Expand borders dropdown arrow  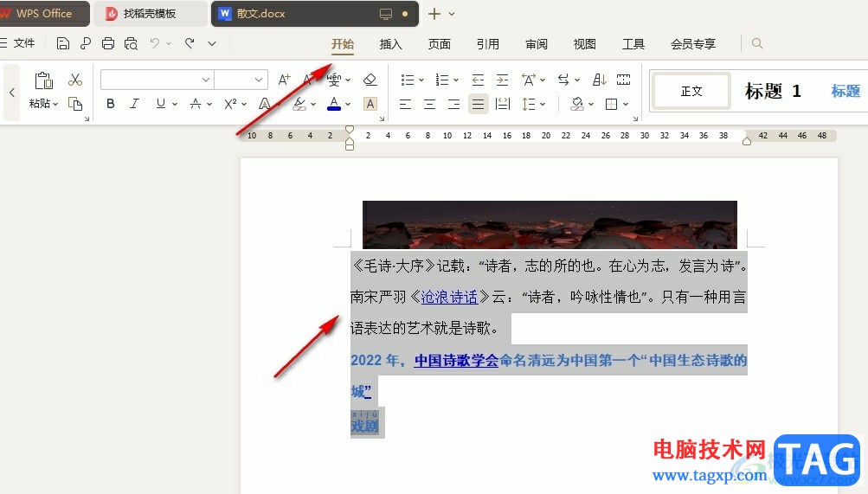(x=626, y=104)
